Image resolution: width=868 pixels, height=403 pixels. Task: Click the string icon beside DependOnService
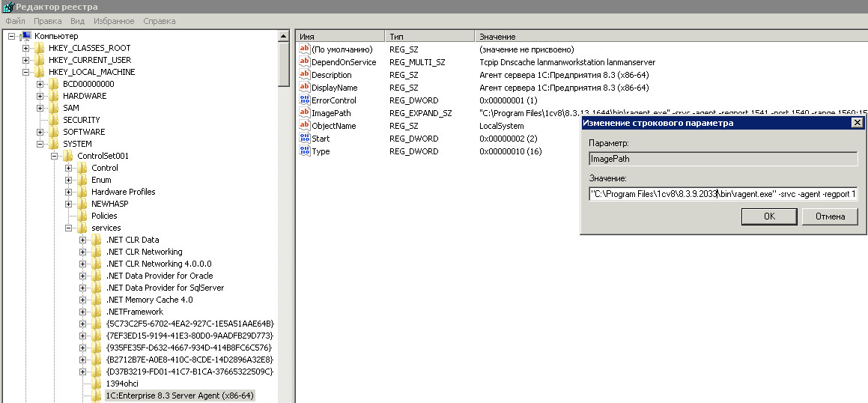305,62
